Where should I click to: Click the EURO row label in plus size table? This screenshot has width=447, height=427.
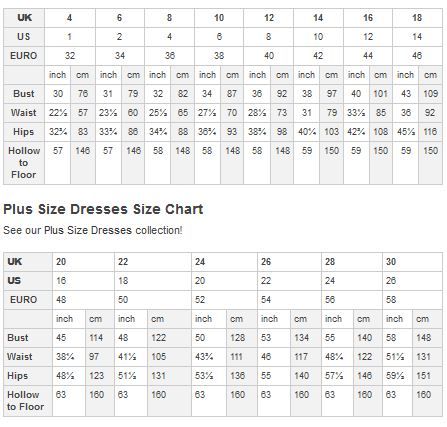[28, 300]
